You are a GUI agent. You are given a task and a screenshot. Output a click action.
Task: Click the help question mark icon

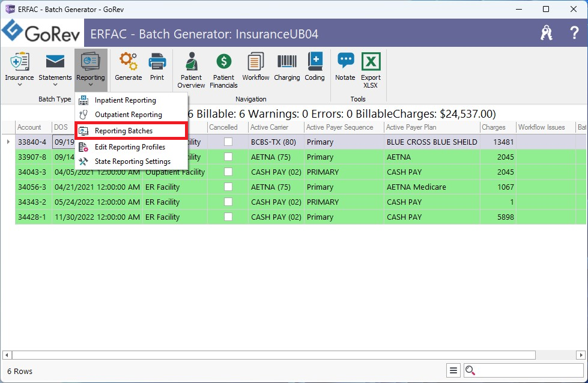574,33
